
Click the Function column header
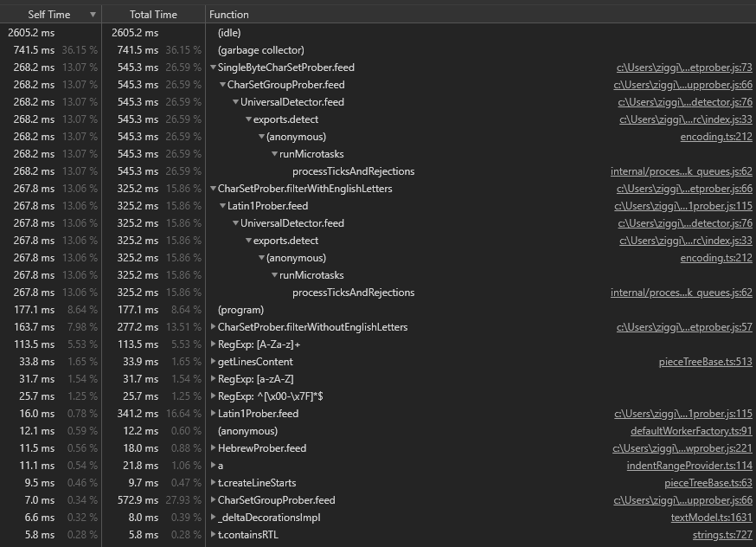tap(229, 14)
